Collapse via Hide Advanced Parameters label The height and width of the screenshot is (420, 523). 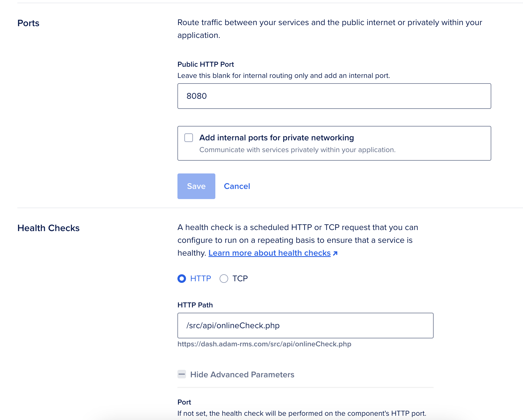(242, 375)
